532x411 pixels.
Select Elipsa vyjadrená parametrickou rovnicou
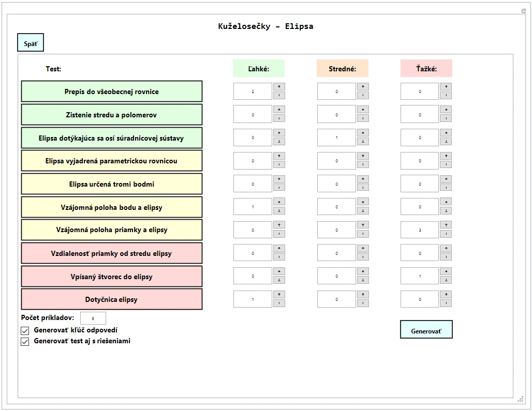coord(112,161)
